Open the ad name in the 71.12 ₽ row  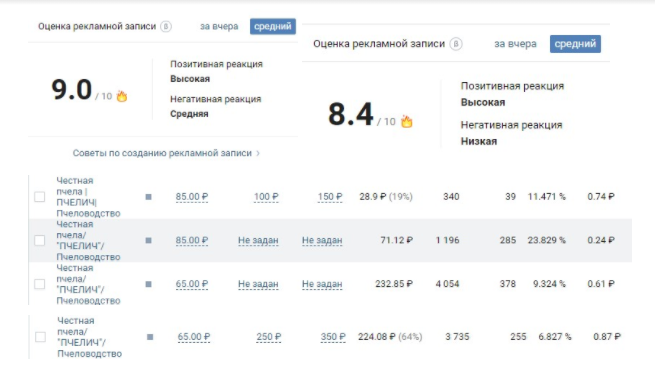click(x=88, y=240)
